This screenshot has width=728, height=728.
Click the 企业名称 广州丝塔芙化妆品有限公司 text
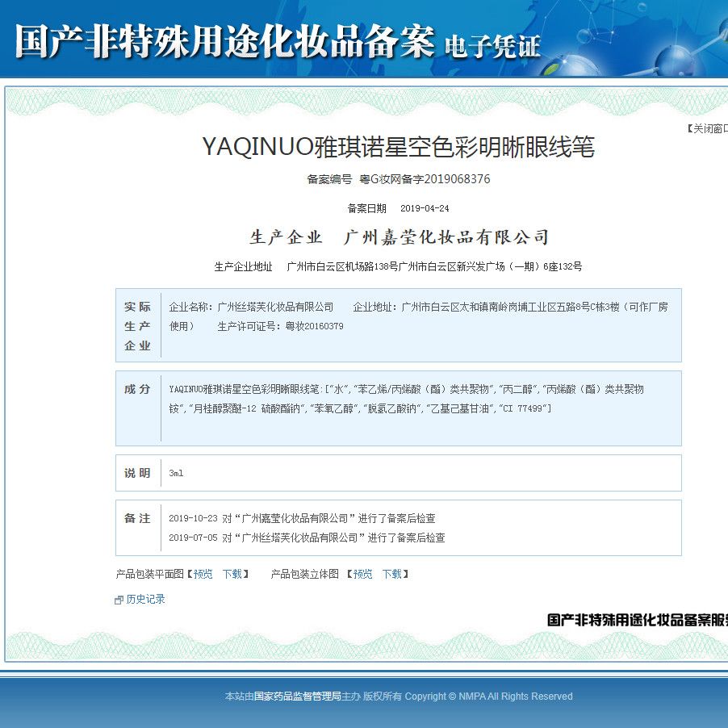pos(251,307)
